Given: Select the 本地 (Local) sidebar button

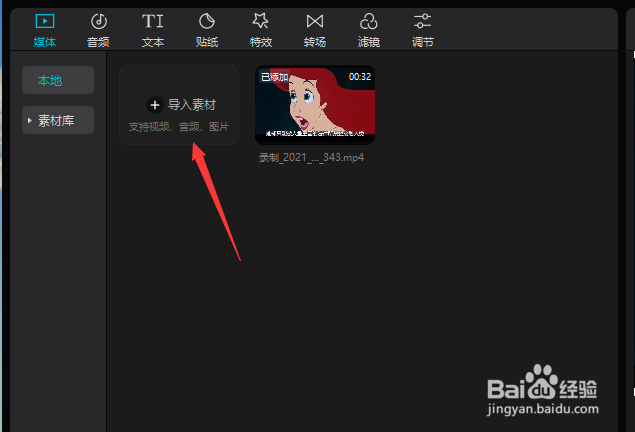Looking at the screenshot, I should [x=58, y=80].
